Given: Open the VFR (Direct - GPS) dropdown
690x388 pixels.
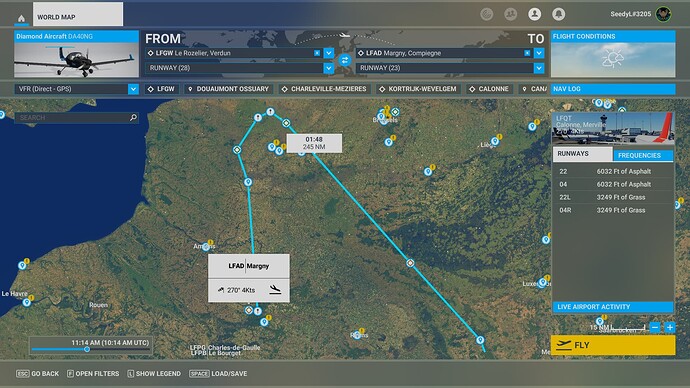Looking at the screenshot, I should [133, 89].
